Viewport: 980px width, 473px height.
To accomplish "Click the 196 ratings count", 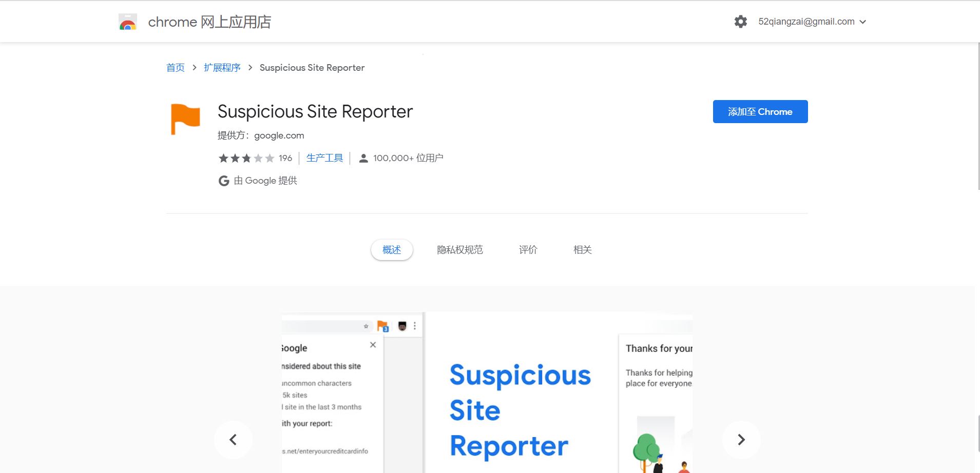I will tap(285, 158).
